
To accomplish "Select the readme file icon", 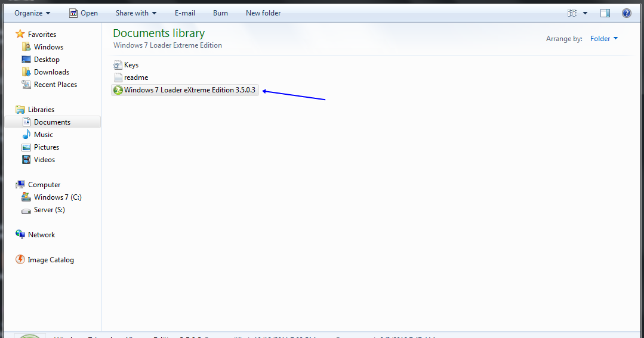I will tap(118, 77).
